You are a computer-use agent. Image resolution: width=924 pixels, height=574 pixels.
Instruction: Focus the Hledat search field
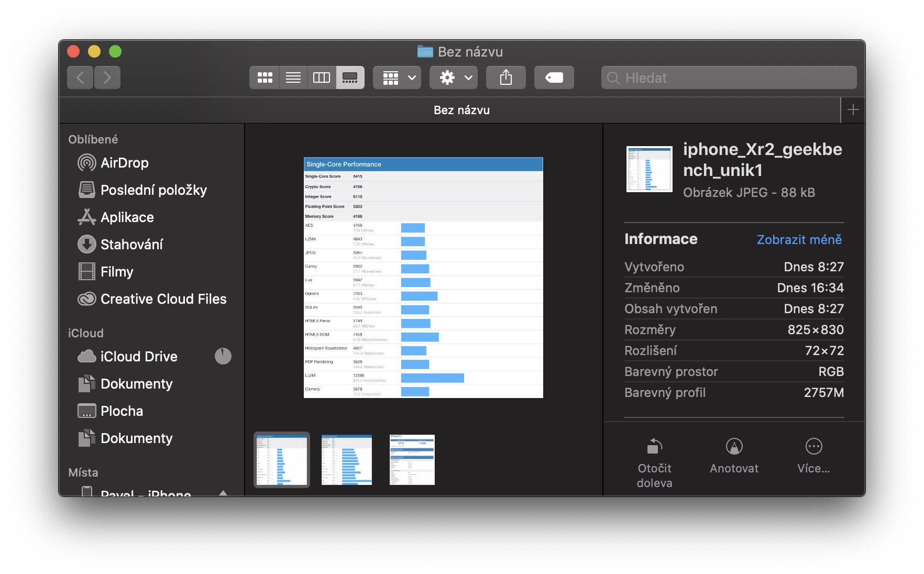[729, 78]
